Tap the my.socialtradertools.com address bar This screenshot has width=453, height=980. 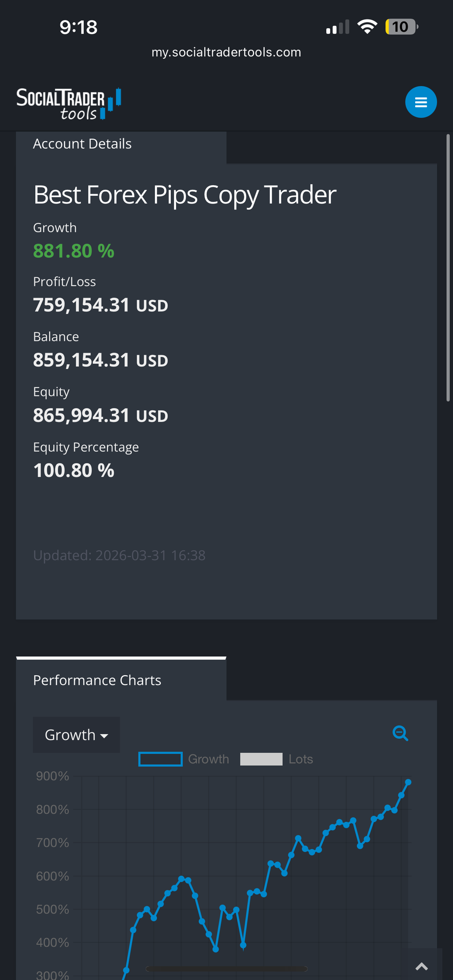click(226, 52)
